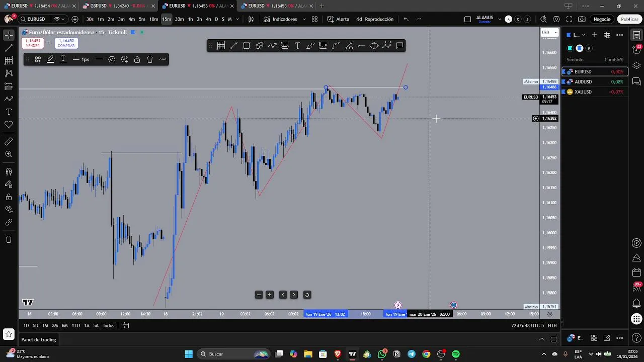Toggle lock all drawings in left sidebar

click(9, 197)
